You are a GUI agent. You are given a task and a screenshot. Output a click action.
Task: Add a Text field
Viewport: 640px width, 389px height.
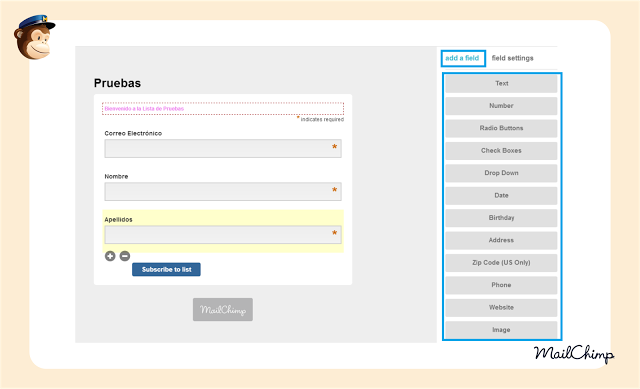(501, 83)
